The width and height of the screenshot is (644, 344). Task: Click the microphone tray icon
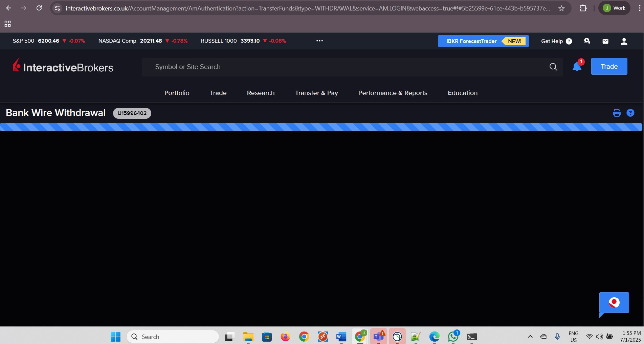pyautogui.click(x=557, y=337)
